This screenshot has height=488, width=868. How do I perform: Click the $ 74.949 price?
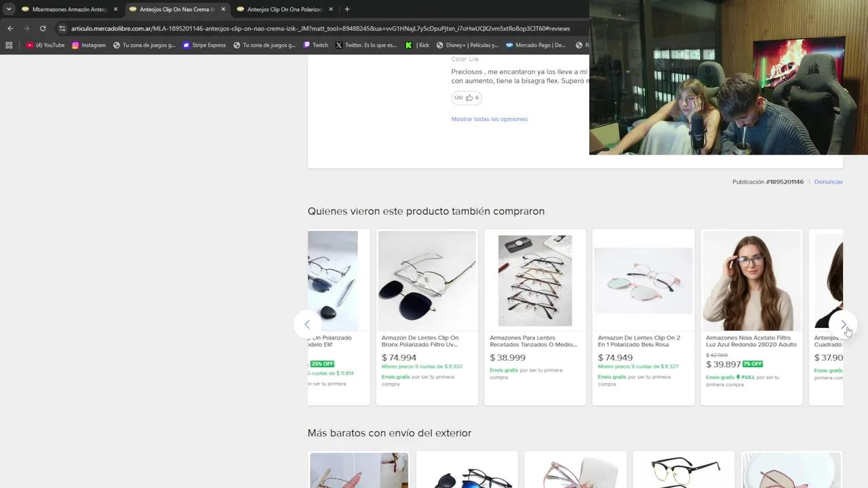(x=615, y=358)
